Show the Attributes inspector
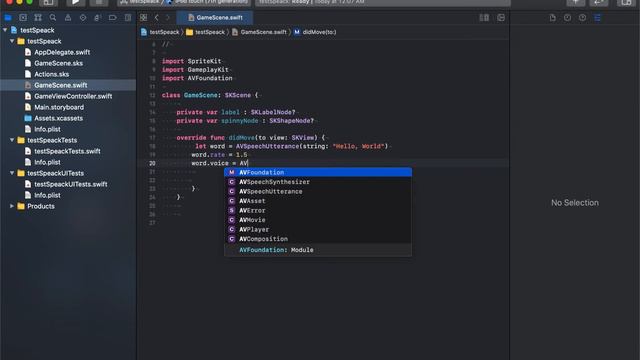Image resolution: width=640 pixels, height=360 pixels. pyautogui.click(x=598, y=18)
